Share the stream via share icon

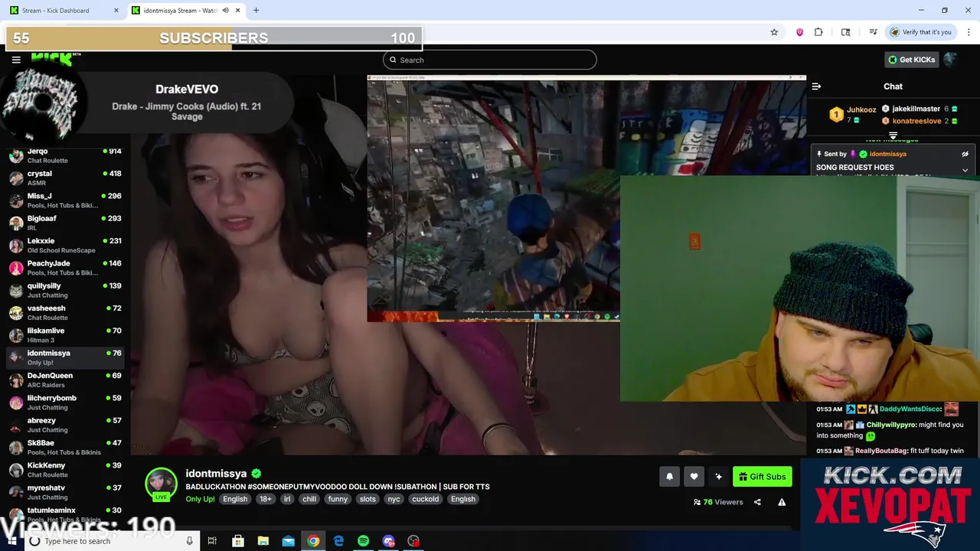[757, 502]
